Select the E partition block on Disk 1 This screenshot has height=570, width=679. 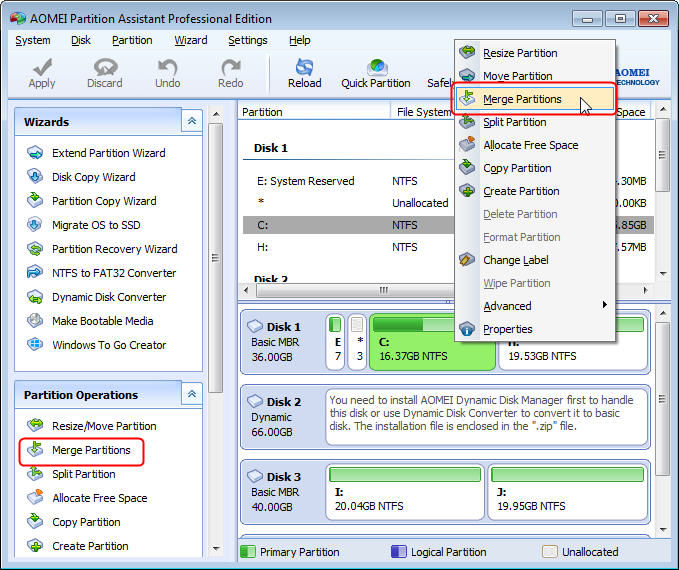[x=335, y=342]
